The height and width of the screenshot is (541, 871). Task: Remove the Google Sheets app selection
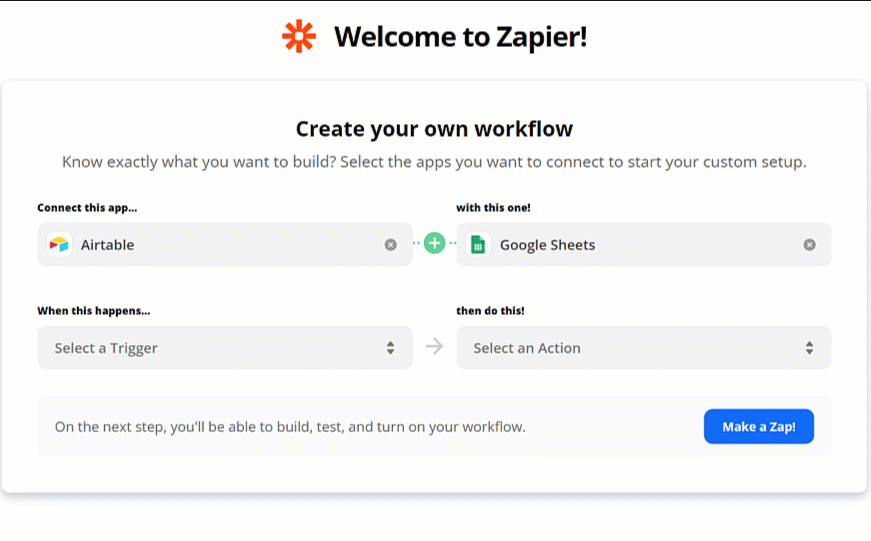[x=809, y=244]
